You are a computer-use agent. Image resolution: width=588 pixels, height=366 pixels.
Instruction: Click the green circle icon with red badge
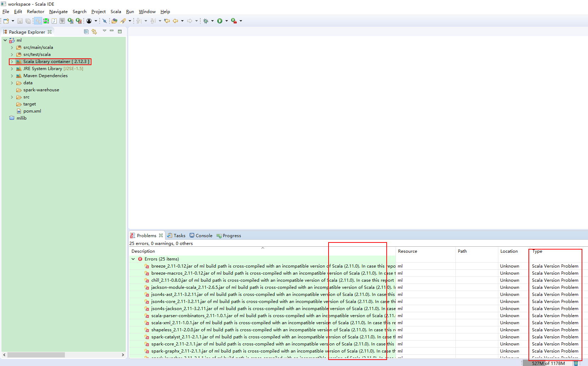tap(79, 21)
